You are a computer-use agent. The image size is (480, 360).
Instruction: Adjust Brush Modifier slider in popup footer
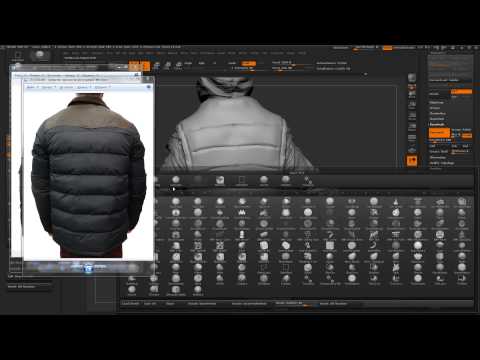pyautogui.click(x=294, y=304)
